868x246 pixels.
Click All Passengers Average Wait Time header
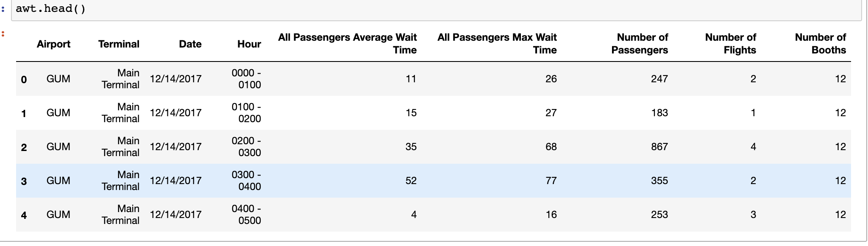(347, 44)
